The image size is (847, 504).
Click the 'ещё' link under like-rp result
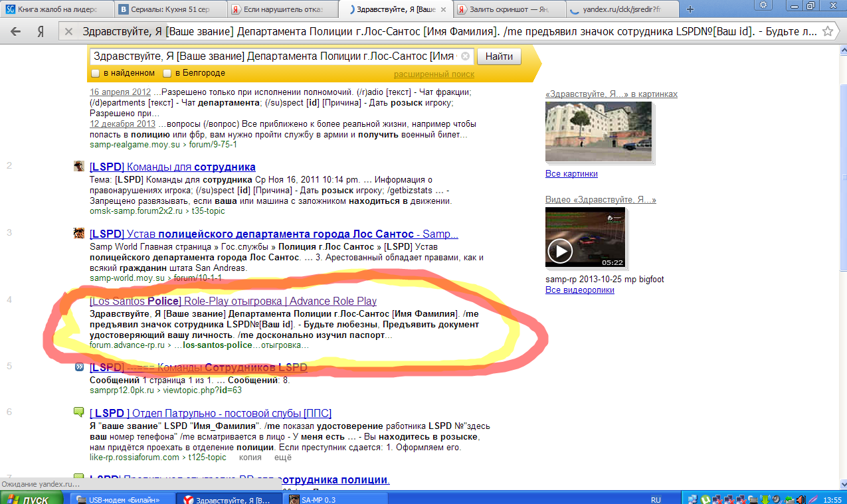[x=283, y=458]
